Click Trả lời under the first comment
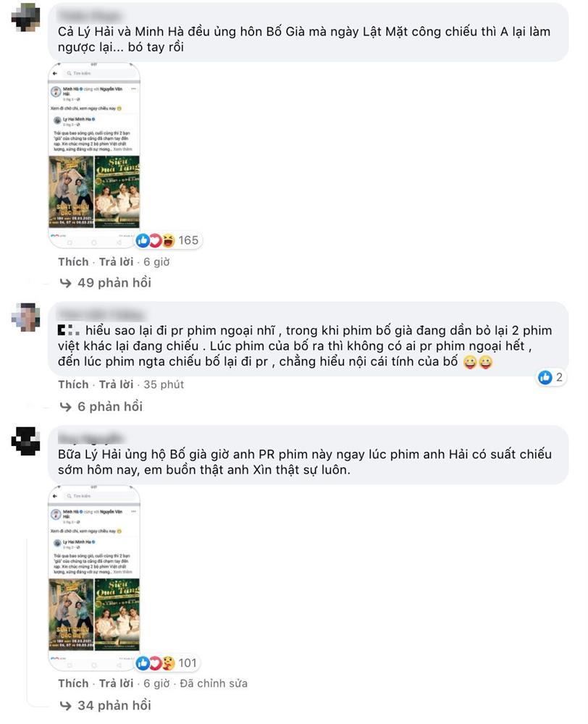The height and width of the screenshot is (724, 588). click(116, 261)
